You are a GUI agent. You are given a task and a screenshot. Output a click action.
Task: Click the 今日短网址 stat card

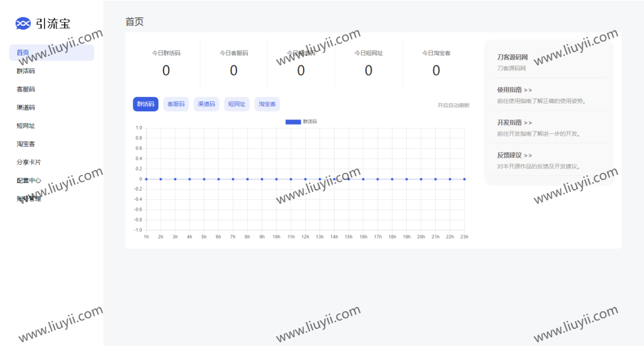[x=369, y=64]
